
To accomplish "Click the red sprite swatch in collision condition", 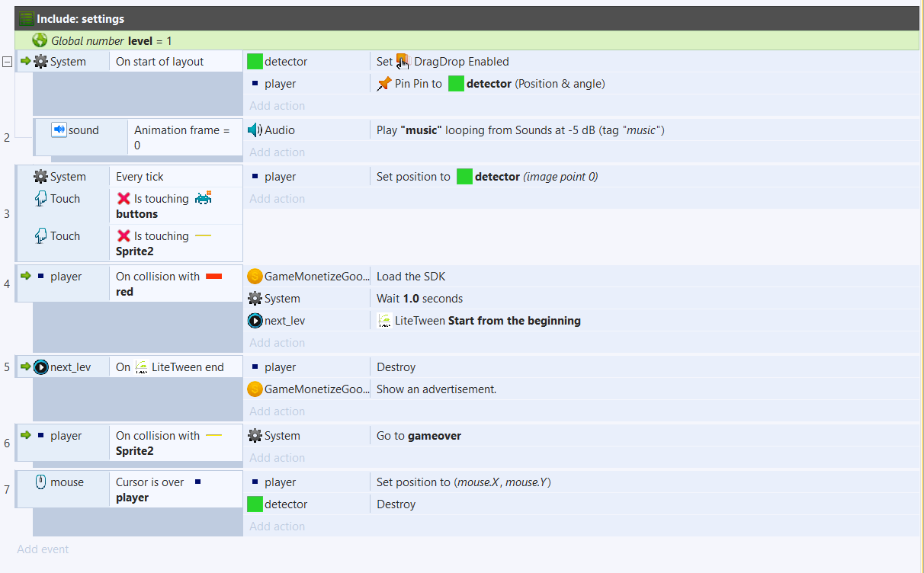I will [x=213, y=277].
